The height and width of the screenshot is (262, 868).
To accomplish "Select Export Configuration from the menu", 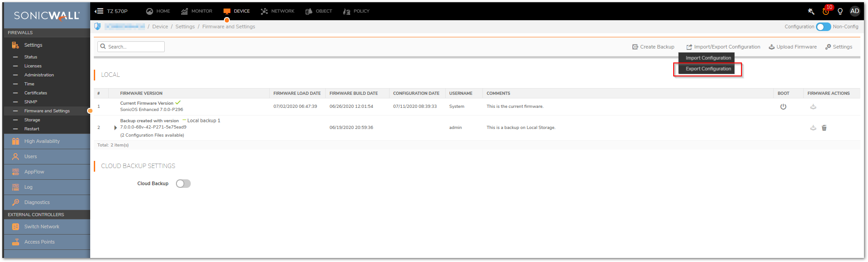I will tap(708, 69).
